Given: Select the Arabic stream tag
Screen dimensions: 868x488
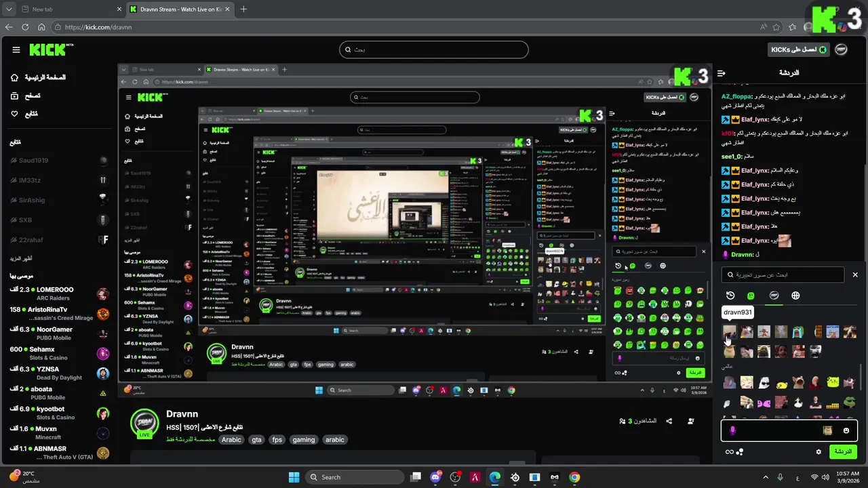Looking at the screenshot, I should point(231,440).
